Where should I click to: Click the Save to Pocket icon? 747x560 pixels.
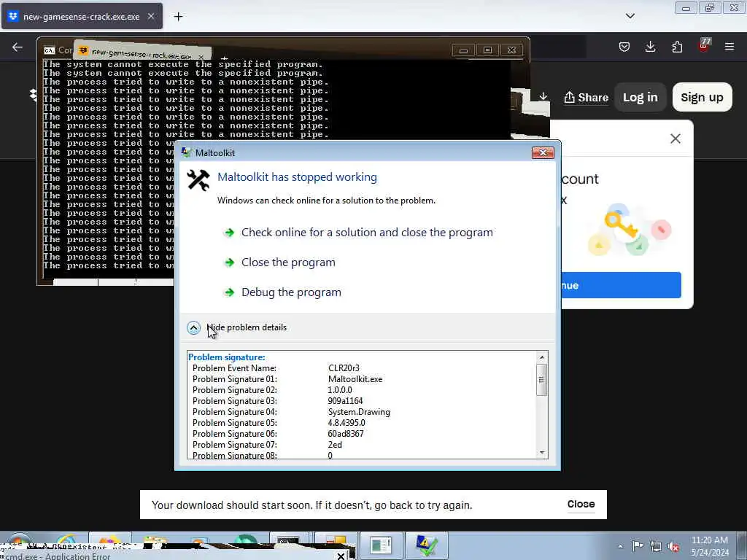(624, 47)
